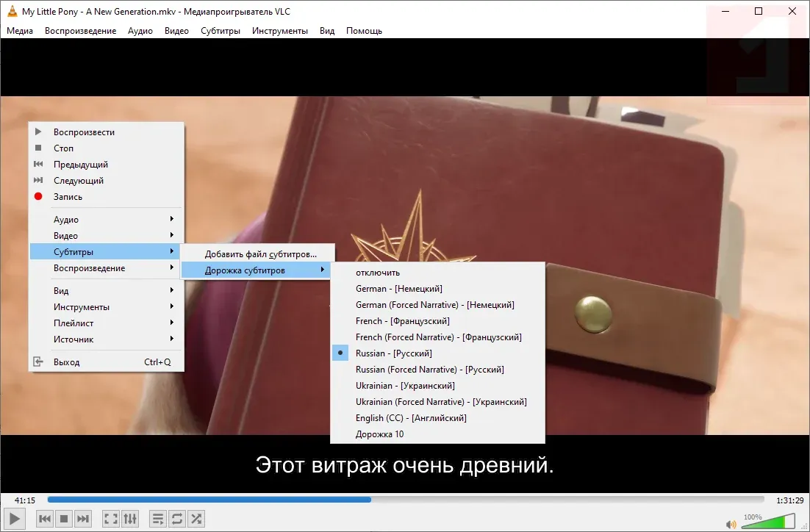The height and width of the screenshot is (532, 810).
Task: Open Помощь menu in menu bar
Action: pos(364,30)
